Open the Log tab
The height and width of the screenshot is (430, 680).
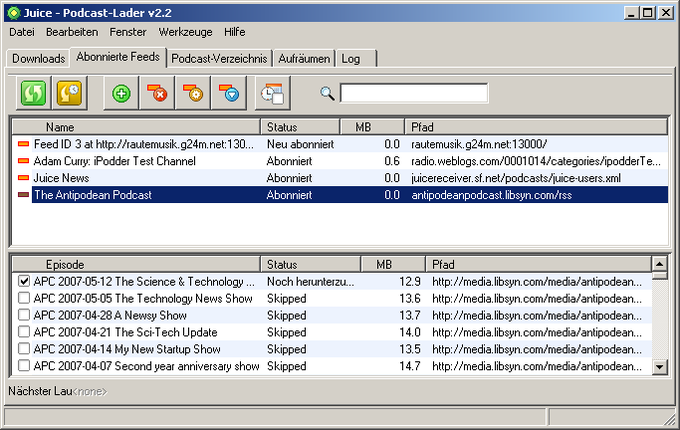pos(356,59)
